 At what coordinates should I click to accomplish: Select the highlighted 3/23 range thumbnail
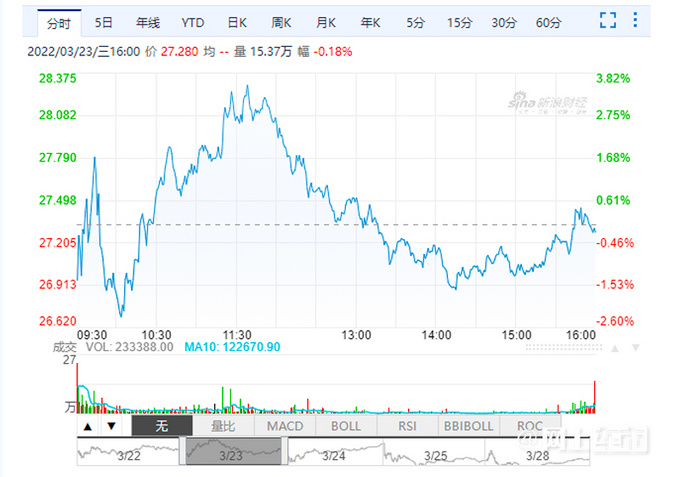(233, 452)
